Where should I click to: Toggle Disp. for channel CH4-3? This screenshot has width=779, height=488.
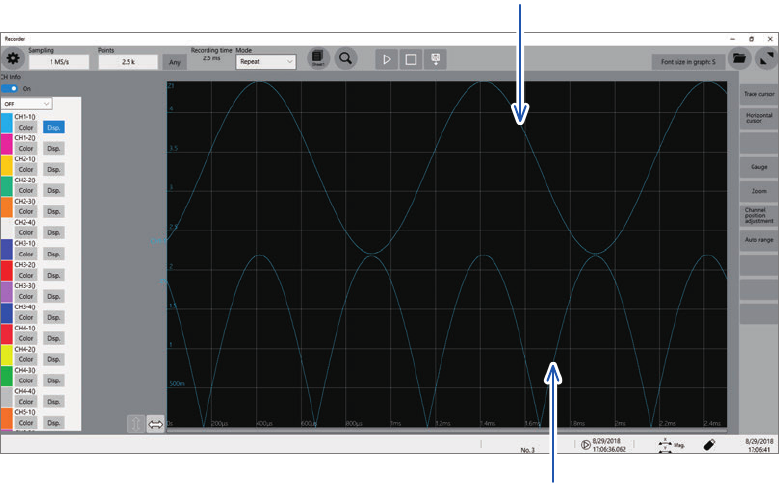coord(54,381)
